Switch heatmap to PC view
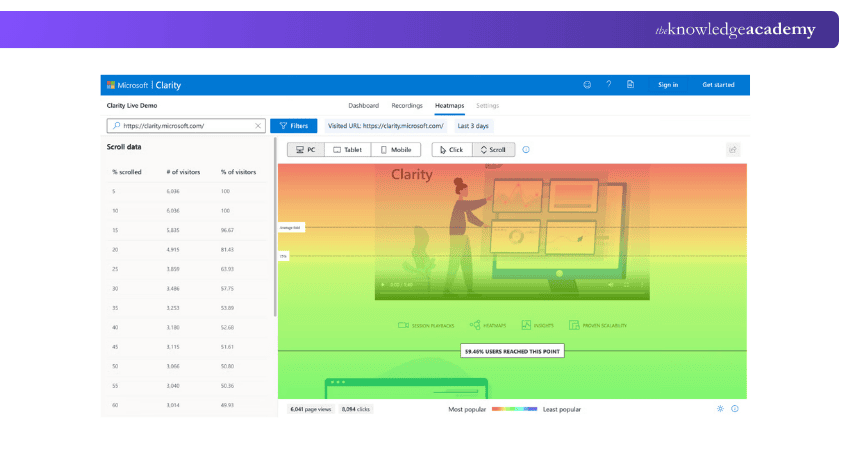Screen dimensions: 850x450 [306, 150]
